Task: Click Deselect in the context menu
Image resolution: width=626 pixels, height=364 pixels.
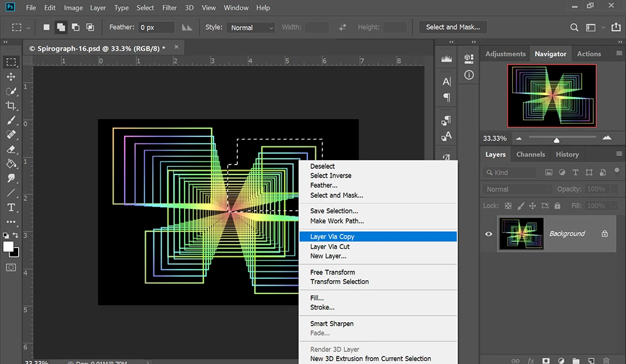Action: [322, 166]
